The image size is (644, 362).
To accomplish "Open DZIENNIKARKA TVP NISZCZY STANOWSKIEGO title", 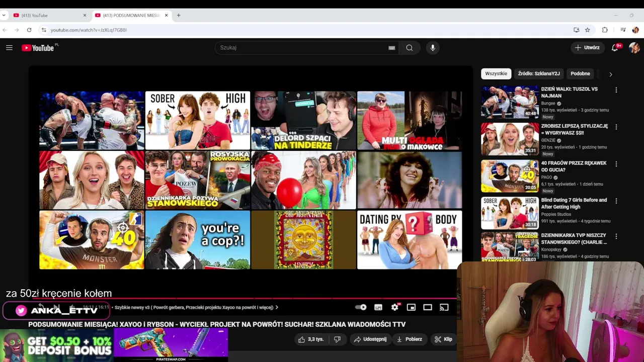I will point(574,239).
